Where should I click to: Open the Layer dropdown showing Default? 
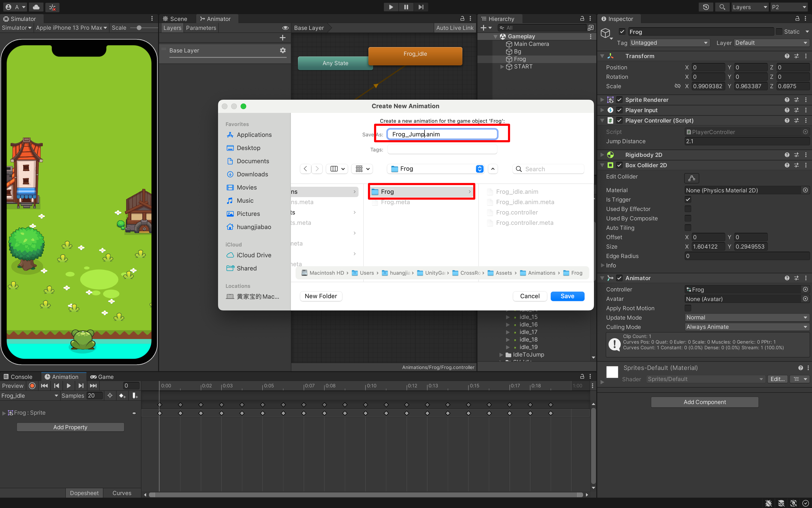771,43
